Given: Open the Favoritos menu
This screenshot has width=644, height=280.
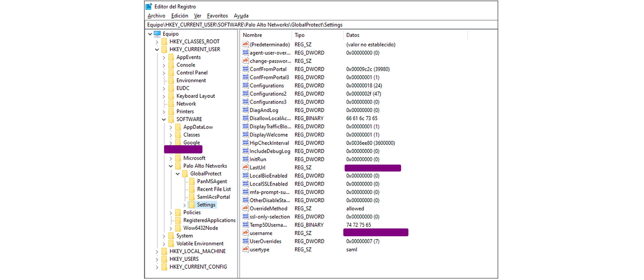Looking at the screenshot, I should coord(217,16).
